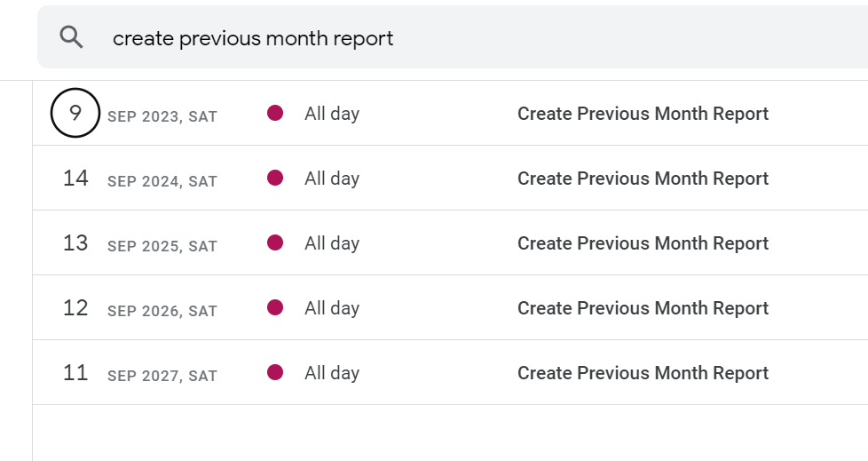Image resolution: width=868 pixels, height=461 pixels.
Task: Click the date number 13
Action: 75,243
